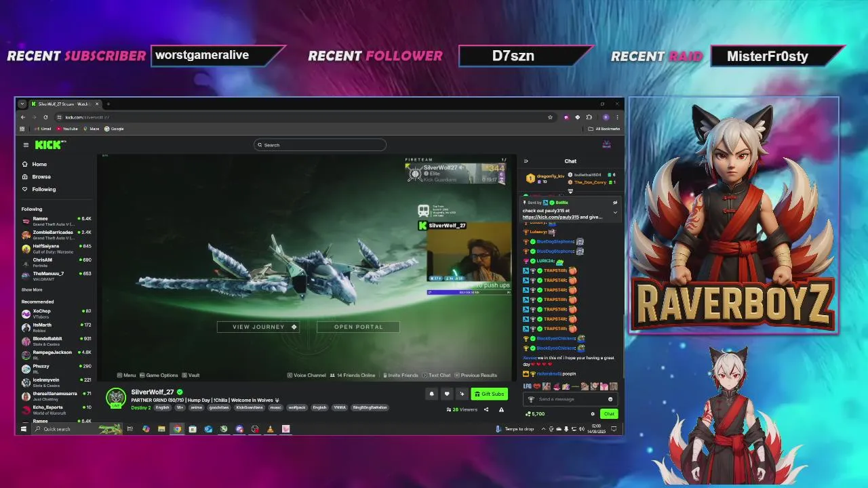Open XoChop recommended channel
Screen dimensions: 868x488
coord(56,313)
